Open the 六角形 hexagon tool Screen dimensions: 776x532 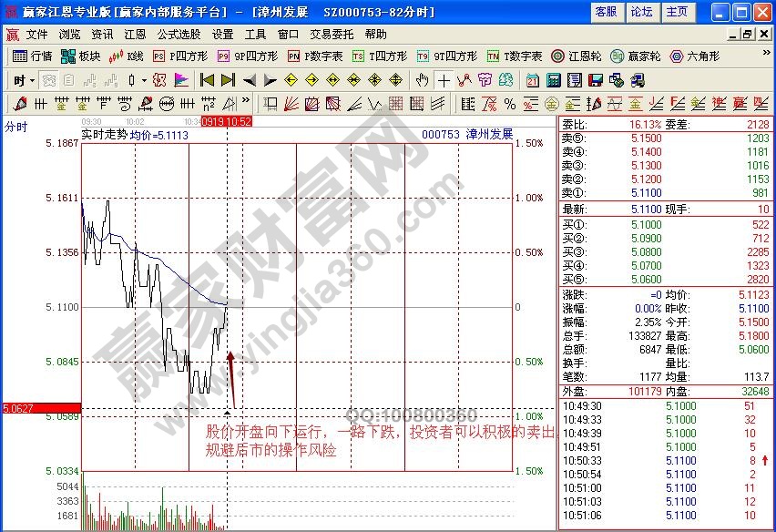coord(697,56)
